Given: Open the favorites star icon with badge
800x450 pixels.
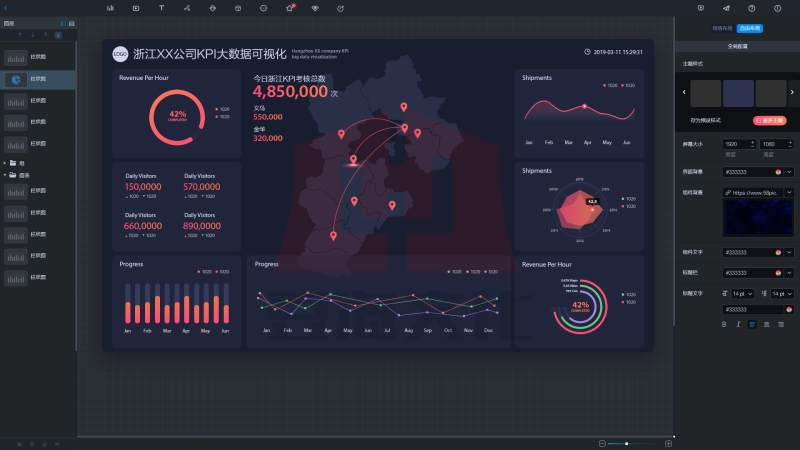Looking at the screenshot, I should (289, 7).
